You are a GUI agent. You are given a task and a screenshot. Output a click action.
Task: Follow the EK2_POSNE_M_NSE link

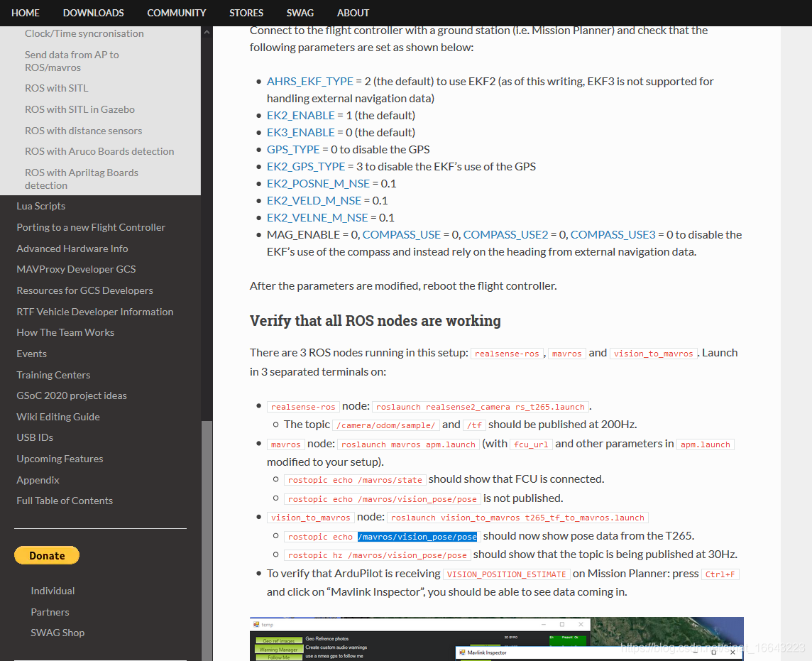(x=318, y=184)
